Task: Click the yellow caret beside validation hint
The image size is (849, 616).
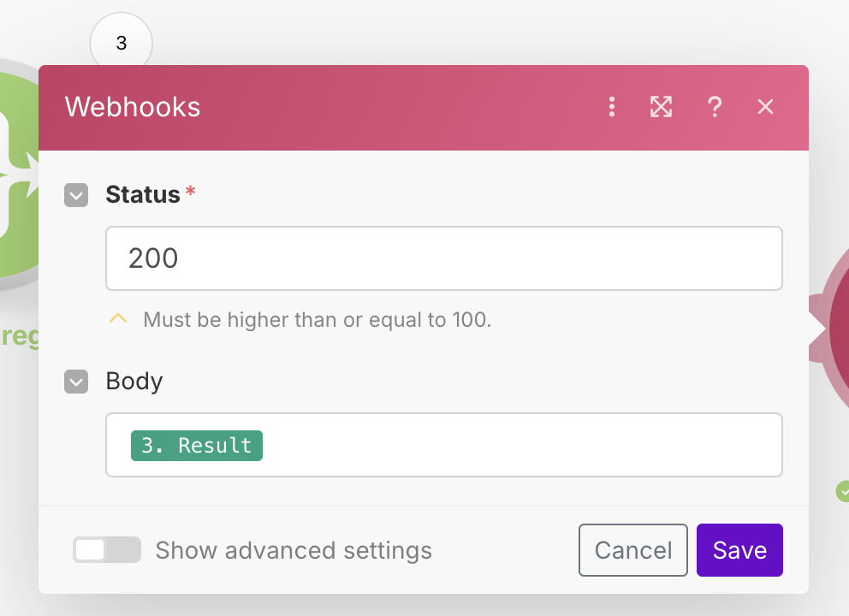Action: 118,318
